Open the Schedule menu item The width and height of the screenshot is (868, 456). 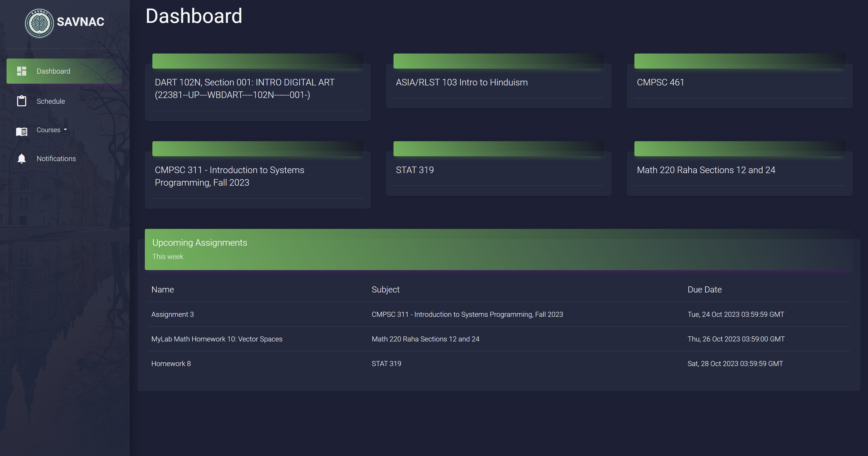pos(51,101)
